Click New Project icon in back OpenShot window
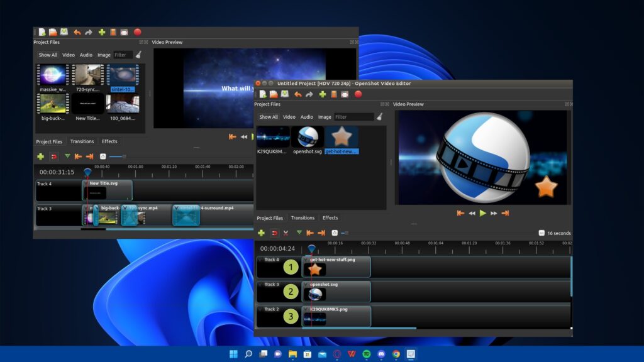The width and height of the screenshot is (644, 362). click(42, 32)
